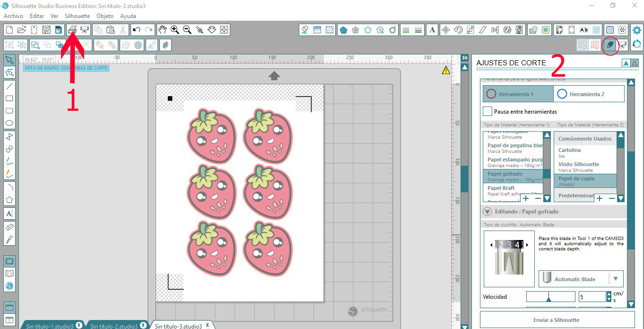Open the Registration Marks grid icon
The width and height of the screenshot is (644, 329).
597,30
